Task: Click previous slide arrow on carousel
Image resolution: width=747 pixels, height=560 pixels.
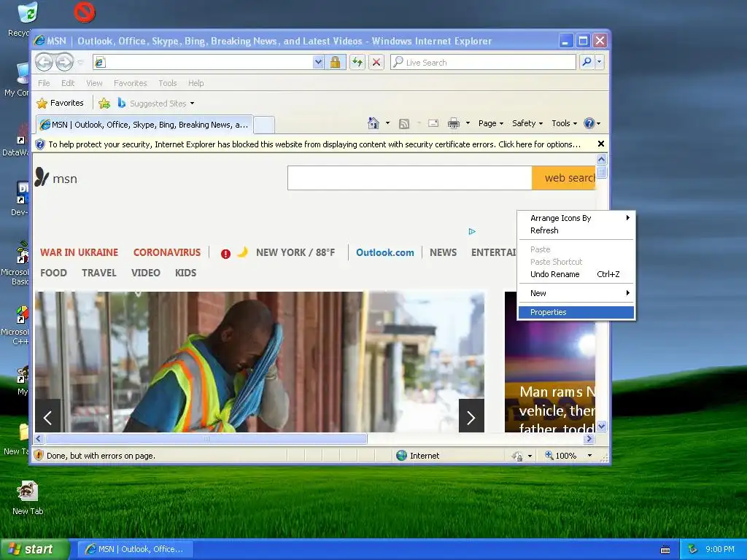Action: [47, 418]
